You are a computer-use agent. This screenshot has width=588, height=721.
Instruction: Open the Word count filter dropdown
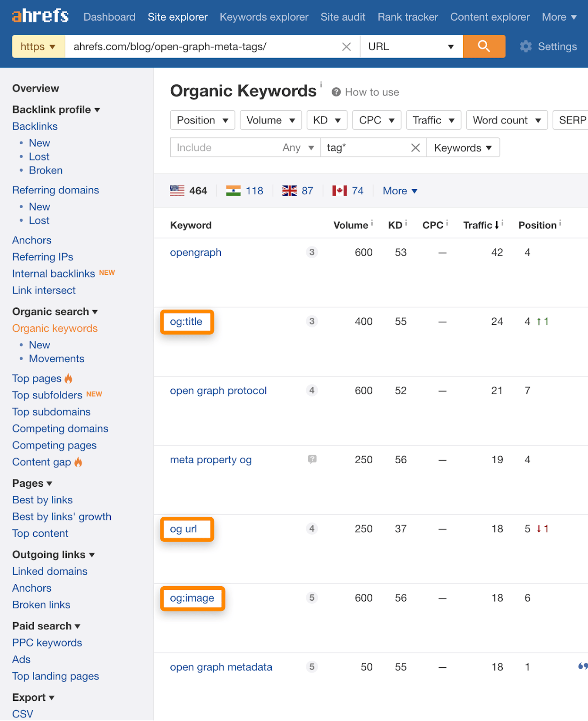pos(507,120)
